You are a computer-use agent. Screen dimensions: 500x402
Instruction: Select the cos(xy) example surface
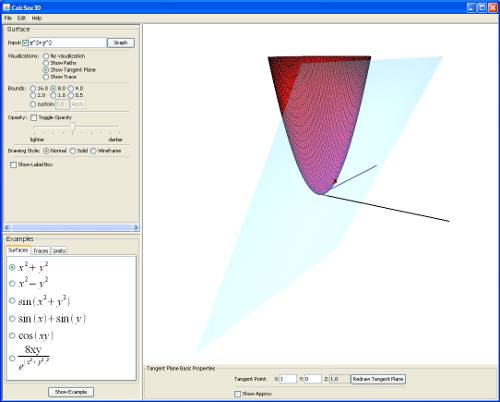pos(12,335)
